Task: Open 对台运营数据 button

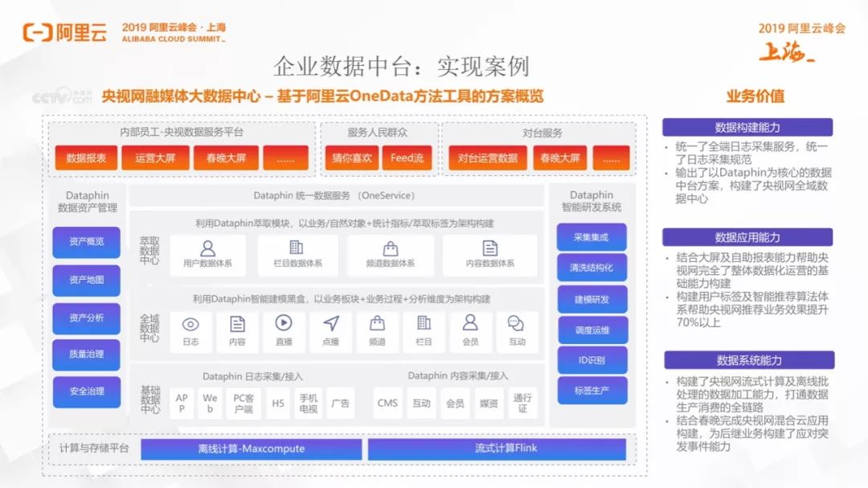Action: point(487,158)
